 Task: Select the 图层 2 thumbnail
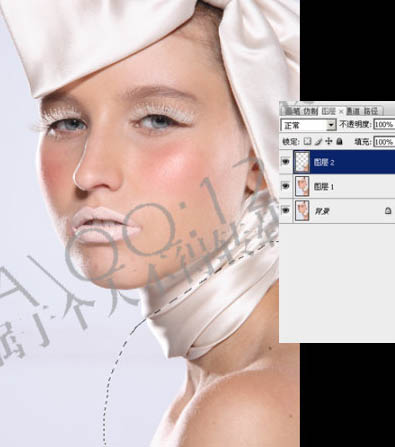pyautogui.click(x=302, y=162)
